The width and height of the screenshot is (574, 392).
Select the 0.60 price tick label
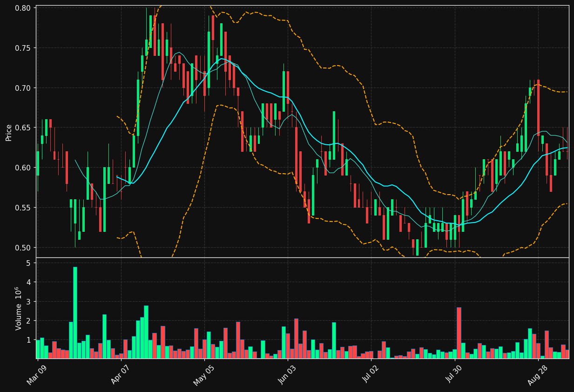pos(23,168)
